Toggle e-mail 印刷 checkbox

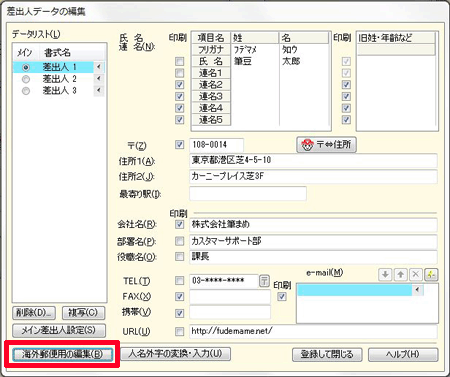pyautogui.click(x=282, y=297)
